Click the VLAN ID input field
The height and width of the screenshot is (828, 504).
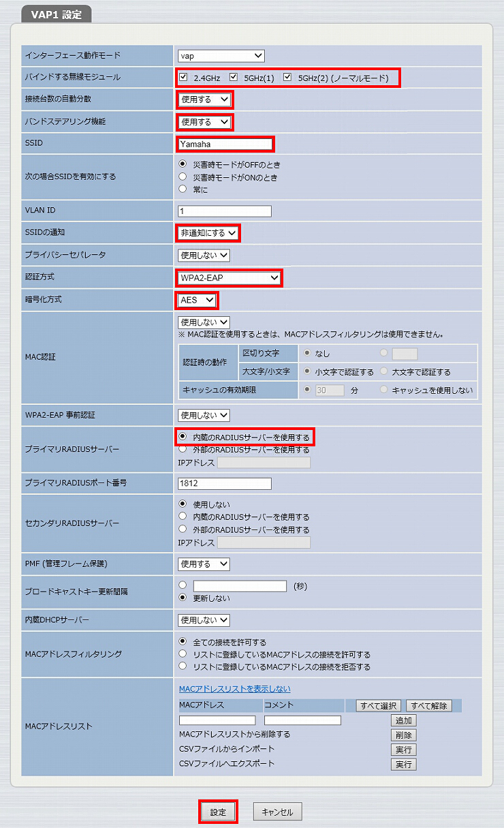click(225, 211)
